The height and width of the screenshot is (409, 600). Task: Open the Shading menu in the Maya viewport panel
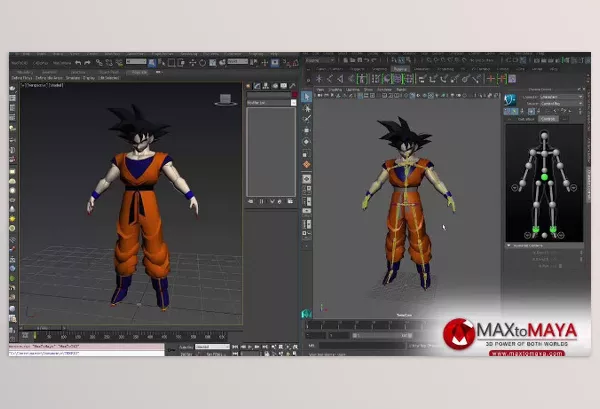click(335, 90)
